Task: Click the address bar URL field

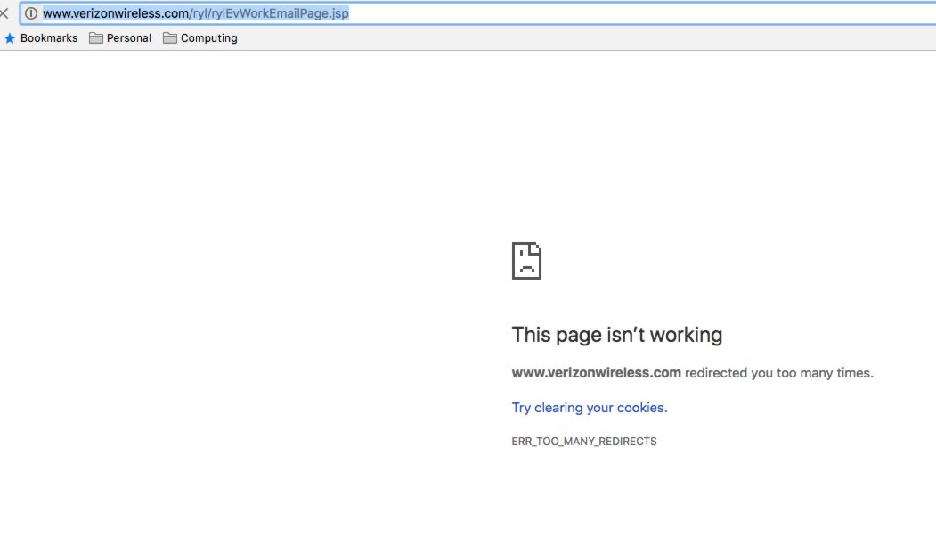Action: (x=477, y=13)
